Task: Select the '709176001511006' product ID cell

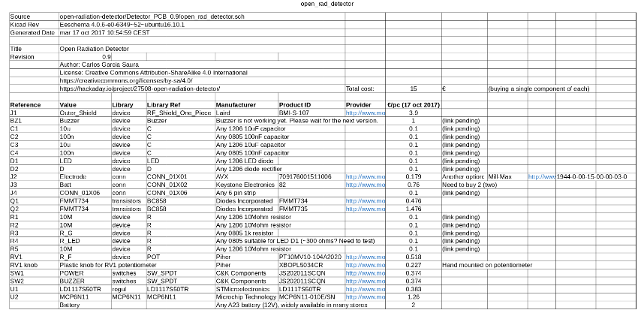Action: click(x=311, y=176)
